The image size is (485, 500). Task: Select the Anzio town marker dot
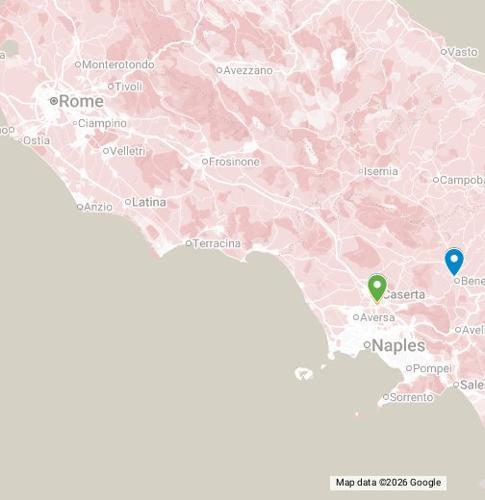pos(80,207)
